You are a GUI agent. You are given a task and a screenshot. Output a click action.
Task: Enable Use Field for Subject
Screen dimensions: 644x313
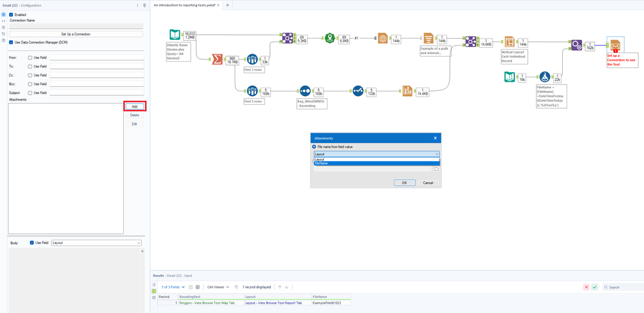[30, 93]
